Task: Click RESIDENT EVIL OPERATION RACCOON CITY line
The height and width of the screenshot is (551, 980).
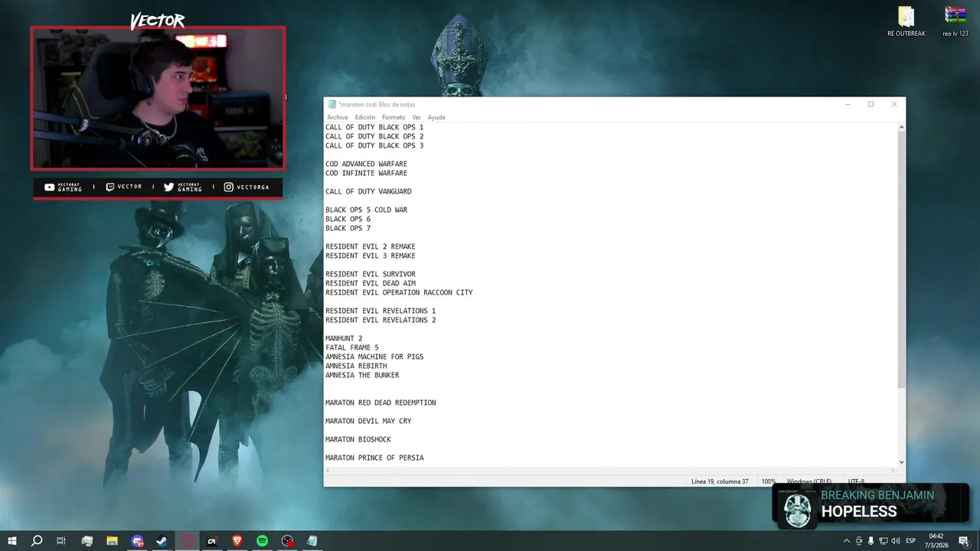Action: click(399, 292)
